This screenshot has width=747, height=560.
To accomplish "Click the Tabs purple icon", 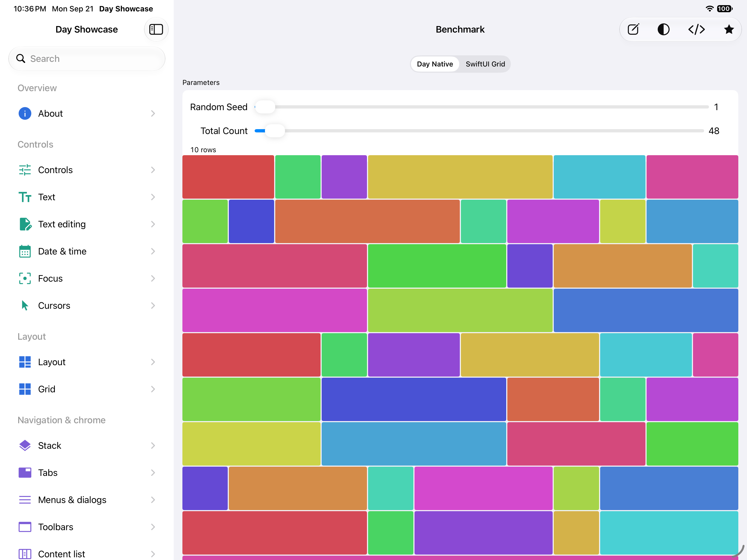I will tap(25, 473).
